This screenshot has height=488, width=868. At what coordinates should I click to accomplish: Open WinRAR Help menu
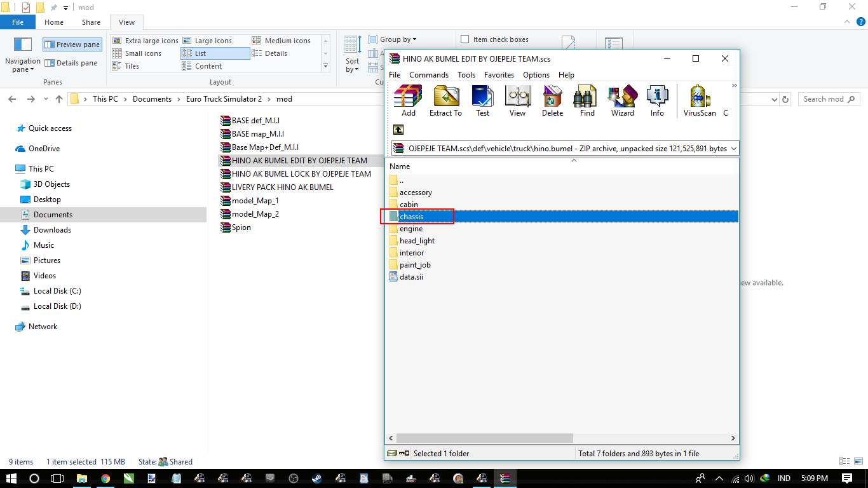tap(566, 75)
